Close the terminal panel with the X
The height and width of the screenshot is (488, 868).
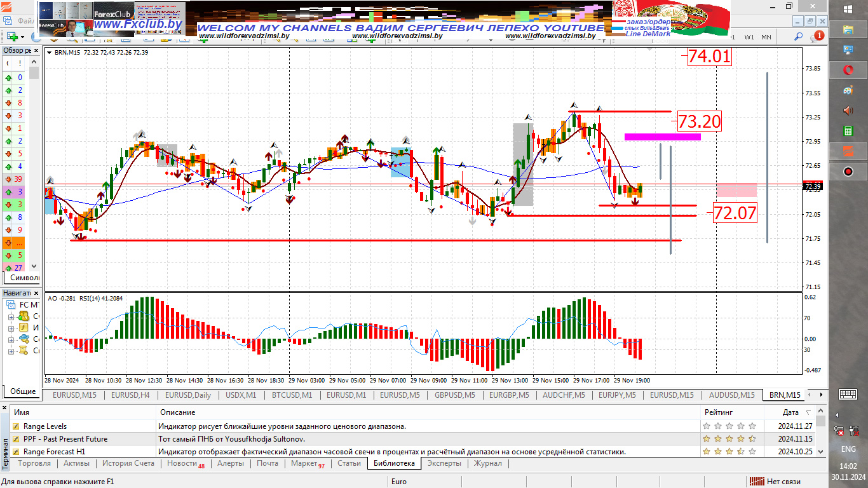tap(5, 407)
